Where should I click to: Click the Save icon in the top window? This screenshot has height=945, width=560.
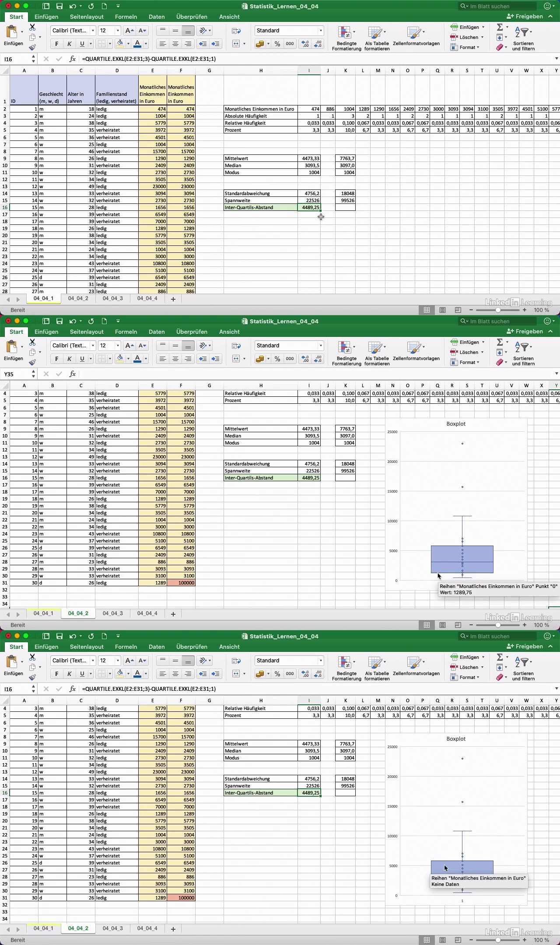(59, 6)
